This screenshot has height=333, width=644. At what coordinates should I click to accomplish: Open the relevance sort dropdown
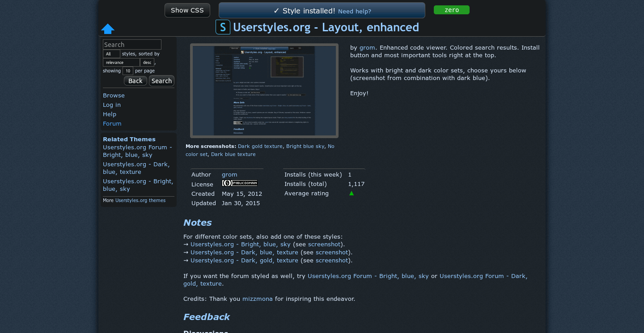pos(121,62)
